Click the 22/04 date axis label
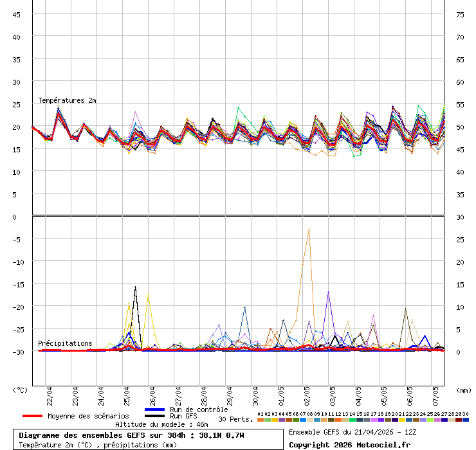The height and width of the screenshot is (450, 476). pyautogui.click(x=50, y=393)
